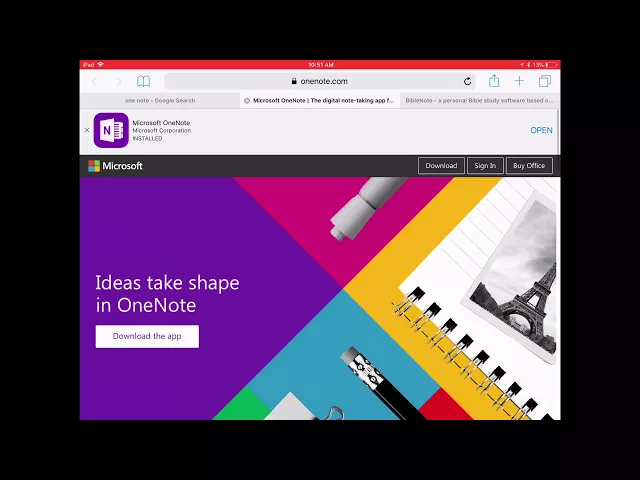Tap the lock icon beside onenote.com
640x480 pixels.
(x=294, y=81)
